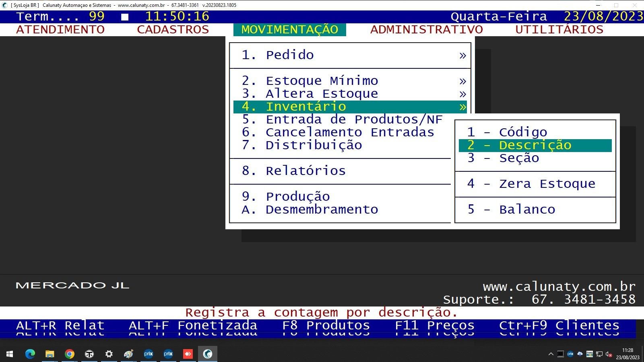
Task: Open the ADMINISTRATIVO menu
Action: pos(426,30)
